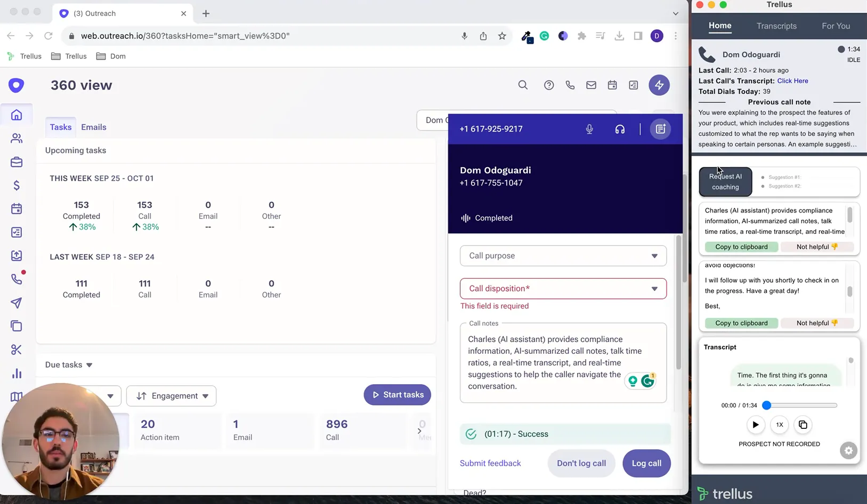The image size is (867, 504).
Task: Open For You tab in Trellus
Action: tap(836, 26)
